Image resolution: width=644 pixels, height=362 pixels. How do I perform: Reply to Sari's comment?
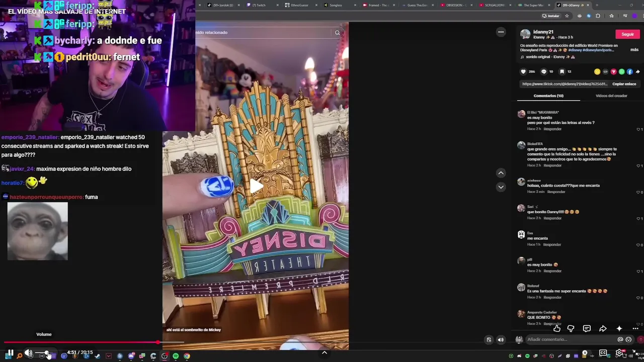(x=552, y=218)
